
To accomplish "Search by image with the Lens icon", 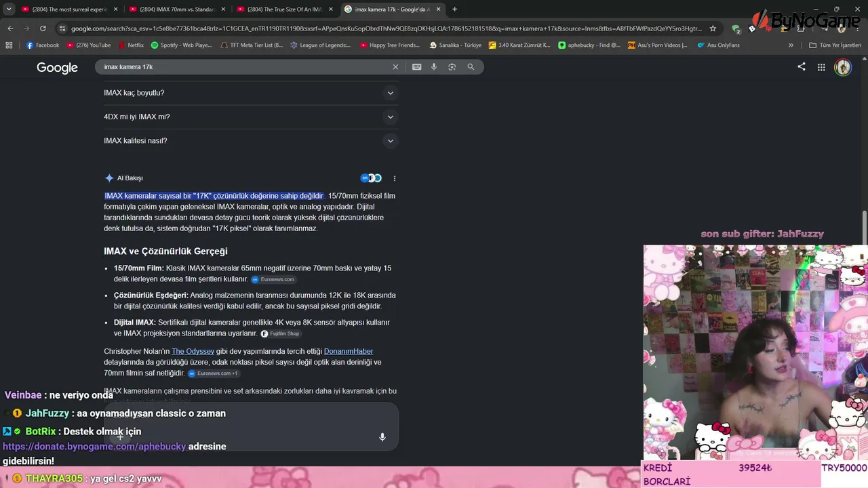I will coord(452,67).
